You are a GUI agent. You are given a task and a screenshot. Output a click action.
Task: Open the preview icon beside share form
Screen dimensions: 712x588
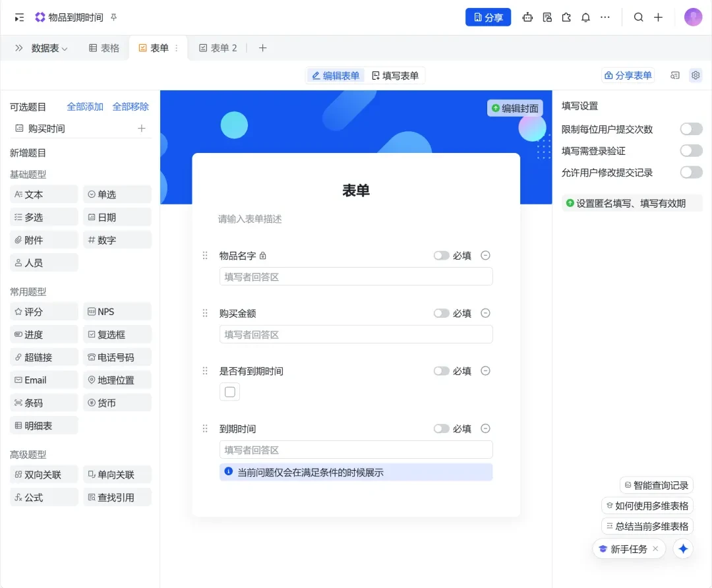click(675, 75)
